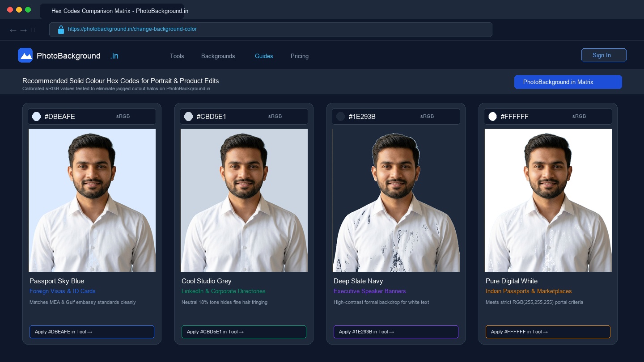Click the #FFFFFF hex code text

point(515,116)
